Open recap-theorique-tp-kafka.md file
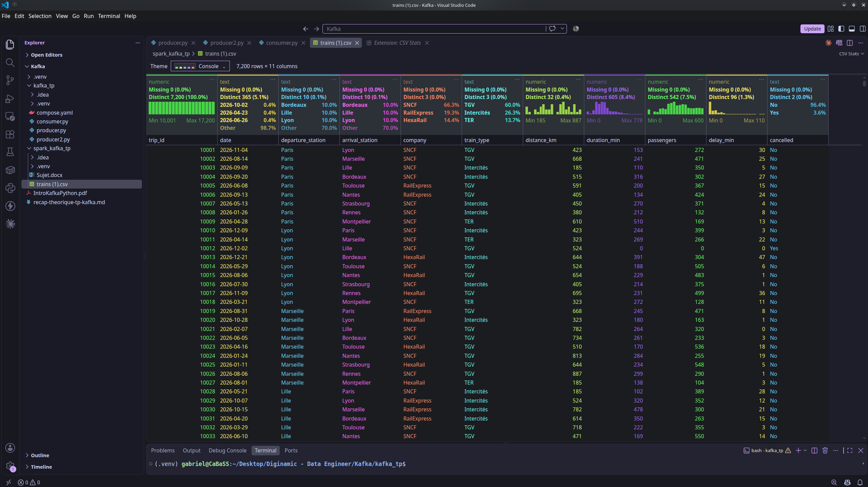 pyautogui.click(x=69, y=202)
